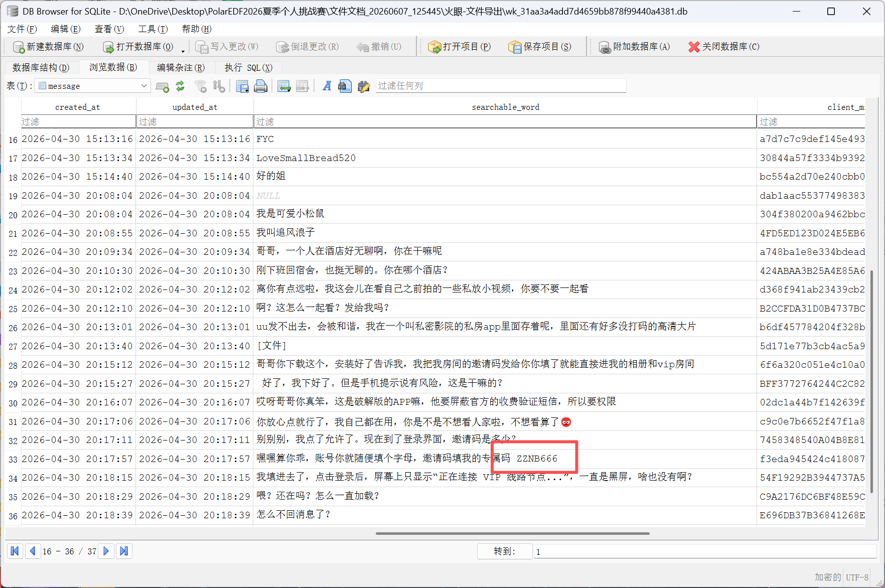Select the cell containing LoveSmallBread520
Image resolution: width=885 pixels, height=588 pixels.
(x=505, y=158)
